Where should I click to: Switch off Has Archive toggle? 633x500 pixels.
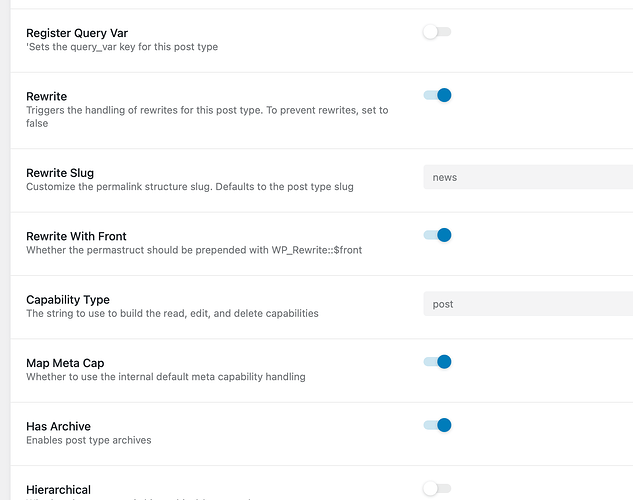pyautogui.click(x=437, y=425)
